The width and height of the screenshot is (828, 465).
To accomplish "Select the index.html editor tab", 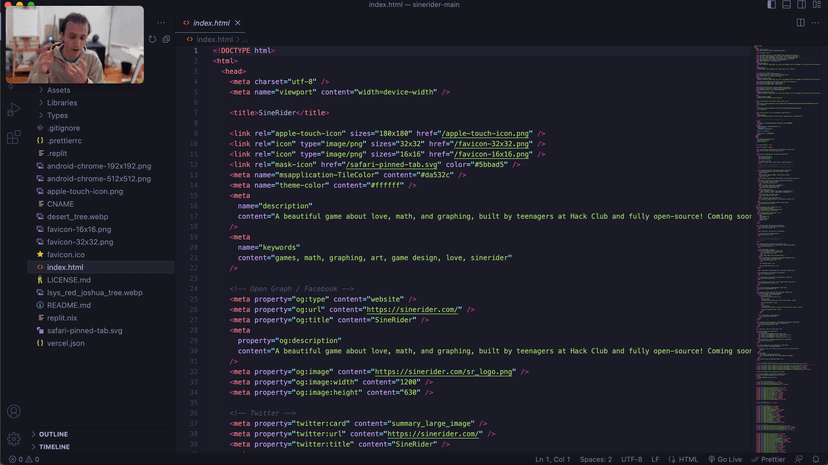I will 210,23.
